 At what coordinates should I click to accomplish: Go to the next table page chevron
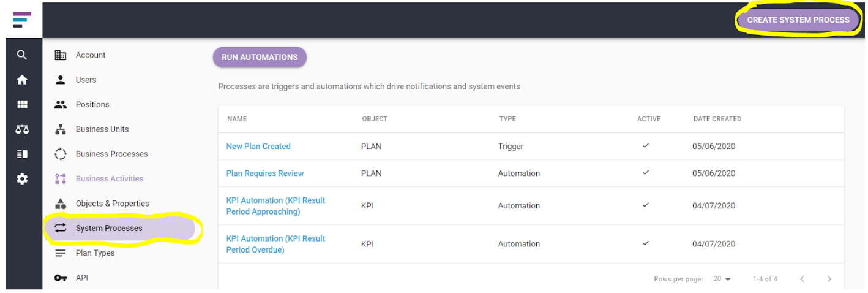829,279
